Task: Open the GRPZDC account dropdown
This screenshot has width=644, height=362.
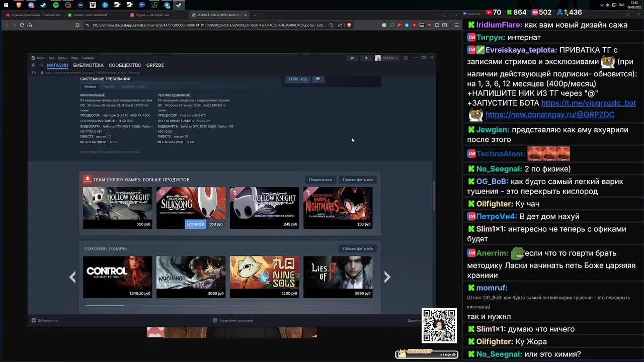Action: 386,58
